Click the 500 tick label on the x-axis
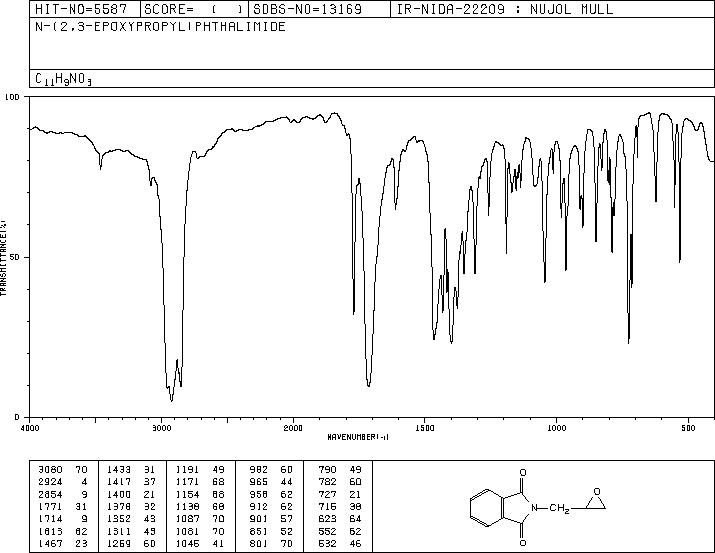The height and width of the screenshot is (553, 715). 688,428
